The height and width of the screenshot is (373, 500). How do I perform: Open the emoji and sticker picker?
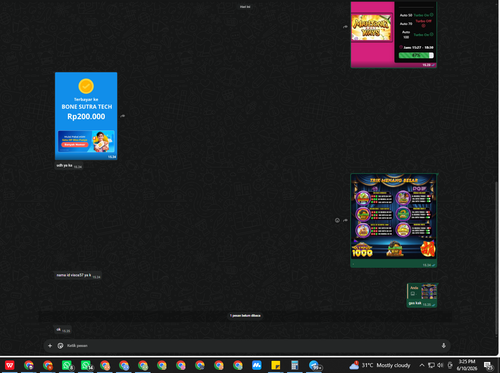click(60, 346)
